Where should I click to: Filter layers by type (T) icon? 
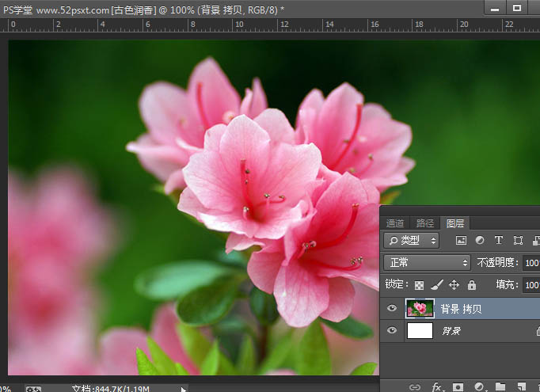point(499,240)
